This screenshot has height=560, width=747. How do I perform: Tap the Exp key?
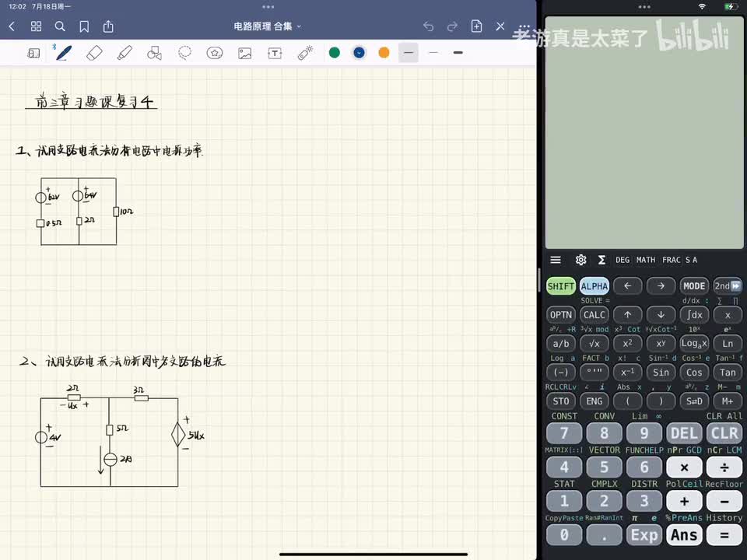click(644, 535)
